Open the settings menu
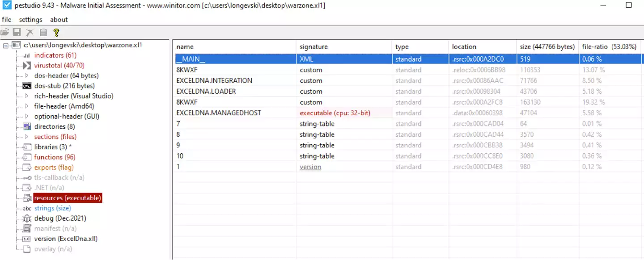This screenshot has width=644, height=260. (30, 20)
